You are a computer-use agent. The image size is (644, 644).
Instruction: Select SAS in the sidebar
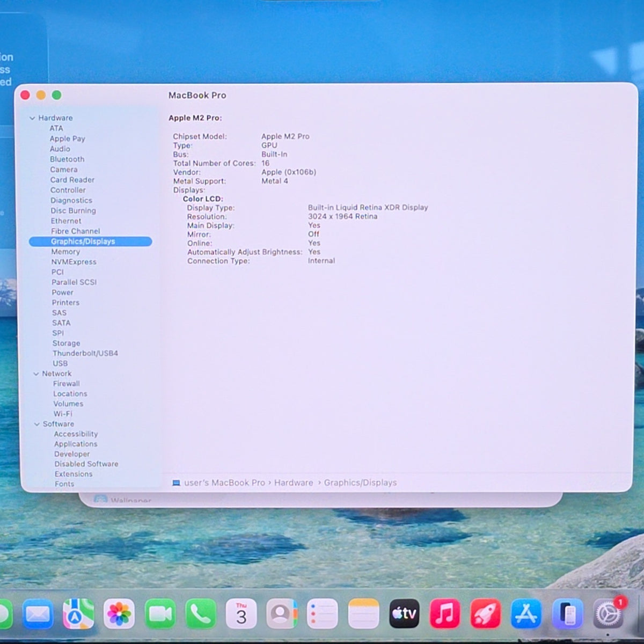tap(60, 313)
